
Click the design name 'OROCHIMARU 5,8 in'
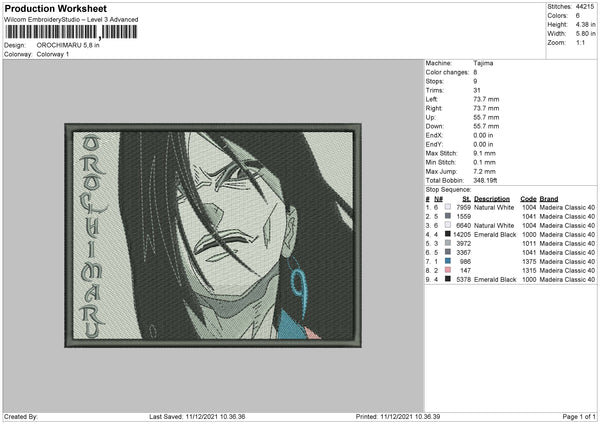coord(68,45)
